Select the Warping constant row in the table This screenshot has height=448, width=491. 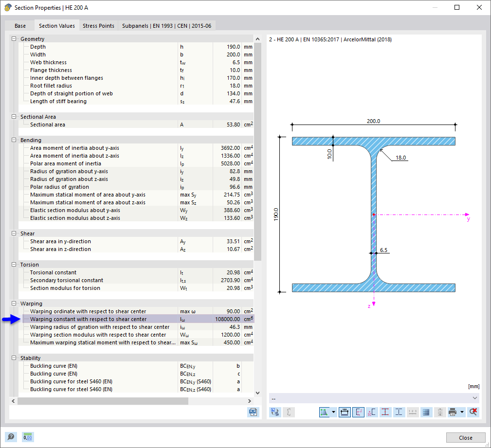coord(97,319)
